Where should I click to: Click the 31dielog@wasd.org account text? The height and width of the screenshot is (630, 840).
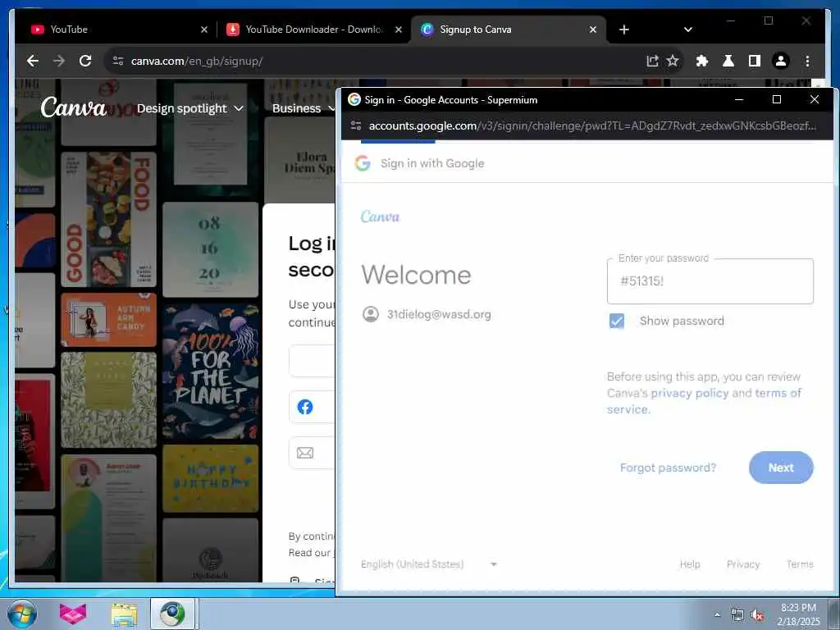point(439,314)
